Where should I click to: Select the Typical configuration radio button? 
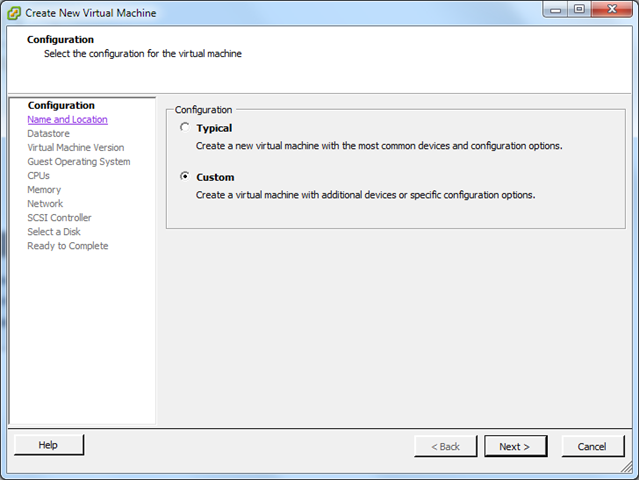[183, 128]
